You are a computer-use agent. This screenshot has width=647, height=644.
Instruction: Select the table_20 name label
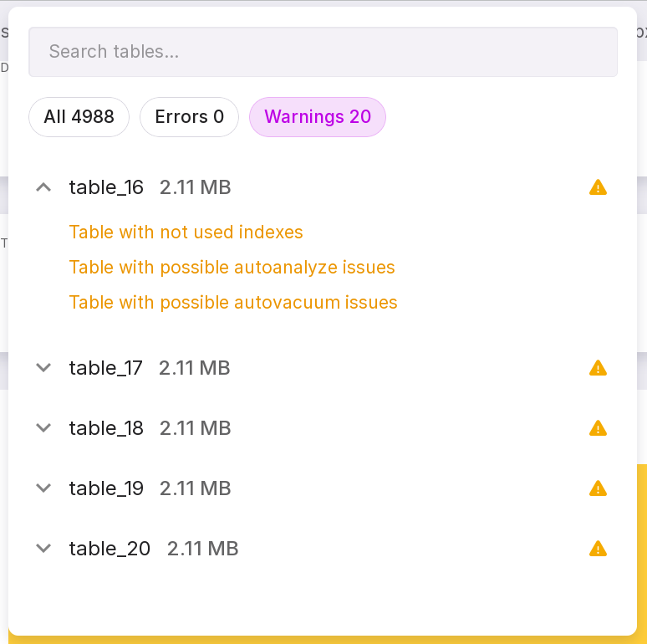click(x=110, y=549)
